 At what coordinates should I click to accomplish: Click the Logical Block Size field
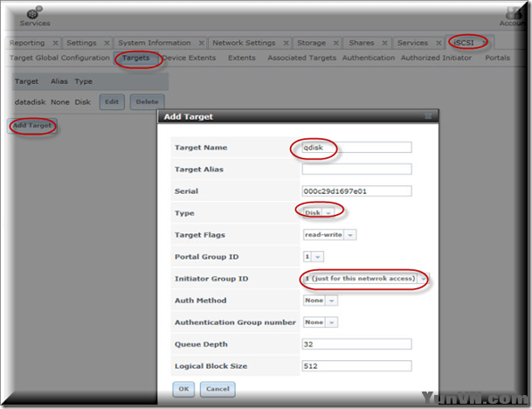point(356,366)
